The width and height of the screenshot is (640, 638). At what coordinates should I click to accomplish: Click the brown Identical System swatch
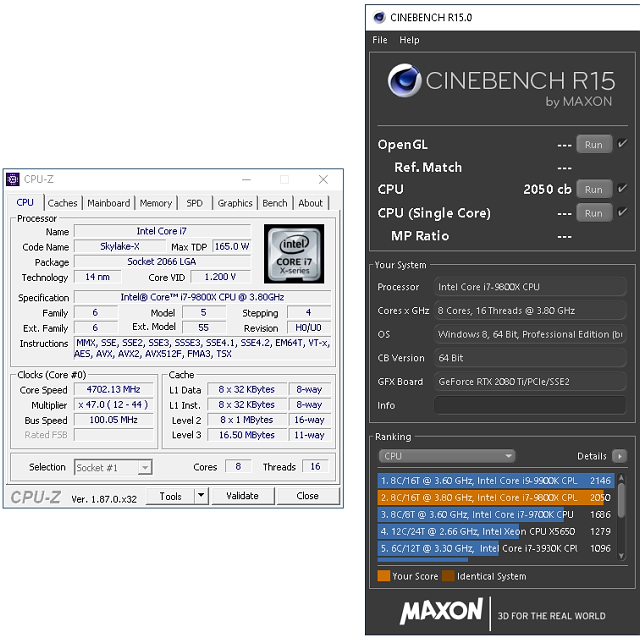448,576
